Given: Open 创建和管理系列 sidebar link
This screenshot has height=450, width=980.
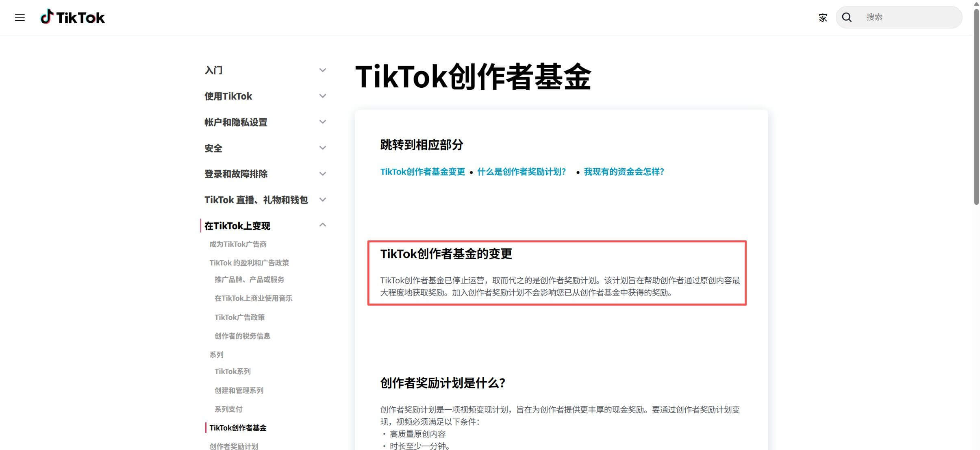Looking at the screenshot, I should coord(239,391).
